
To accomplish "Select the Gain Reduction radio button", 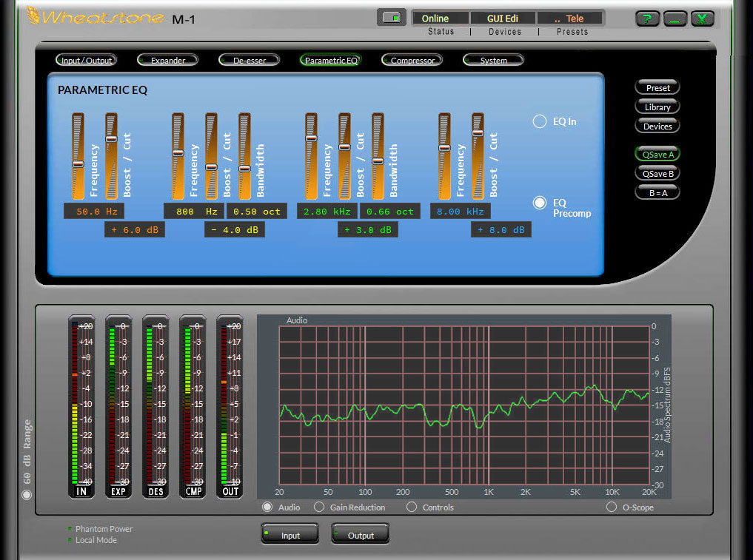I will tap(319, 507).
